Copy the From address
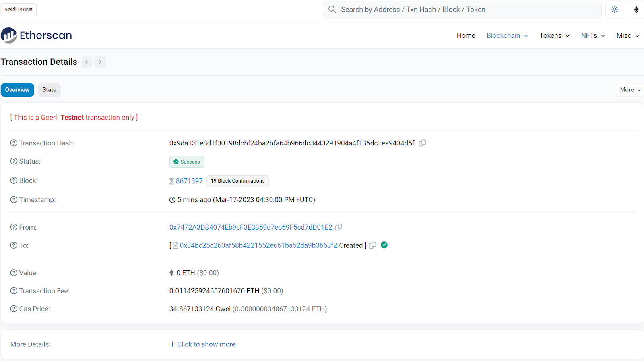This screenshot has width=644, height=361. [339, 227]
